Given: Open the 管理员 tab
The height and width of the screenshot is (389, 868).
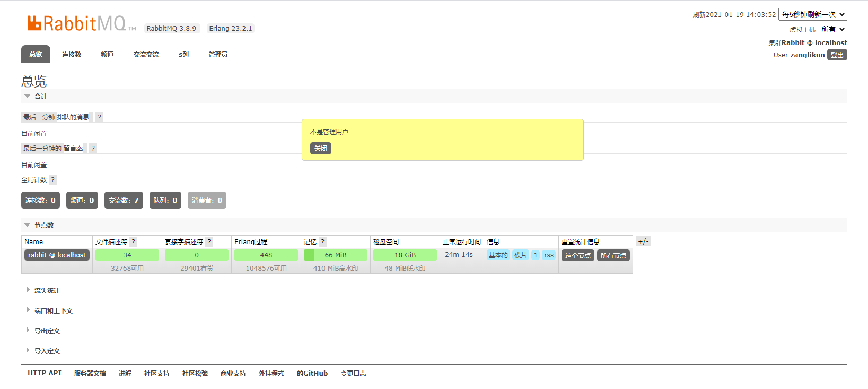Looking at the screenshot, I should 218,55.
